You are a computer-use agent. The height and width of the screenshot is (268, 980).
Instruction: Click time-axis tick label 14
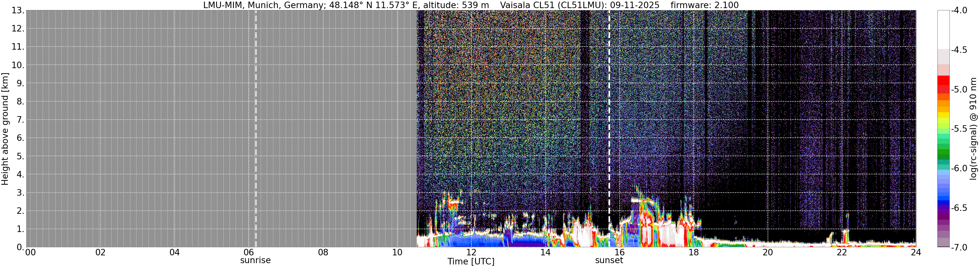(545, 252)
